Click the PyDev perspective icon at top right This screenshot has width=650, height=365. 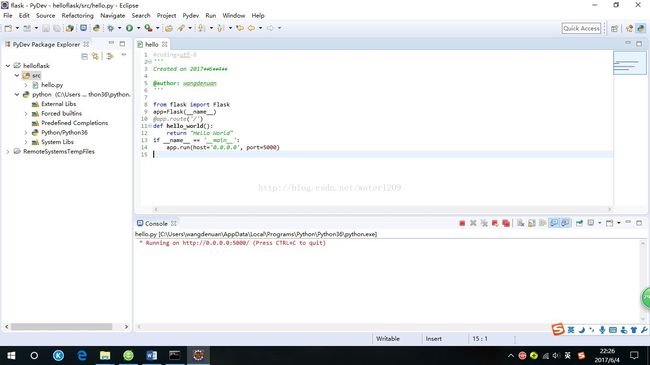tap(641, 28)
